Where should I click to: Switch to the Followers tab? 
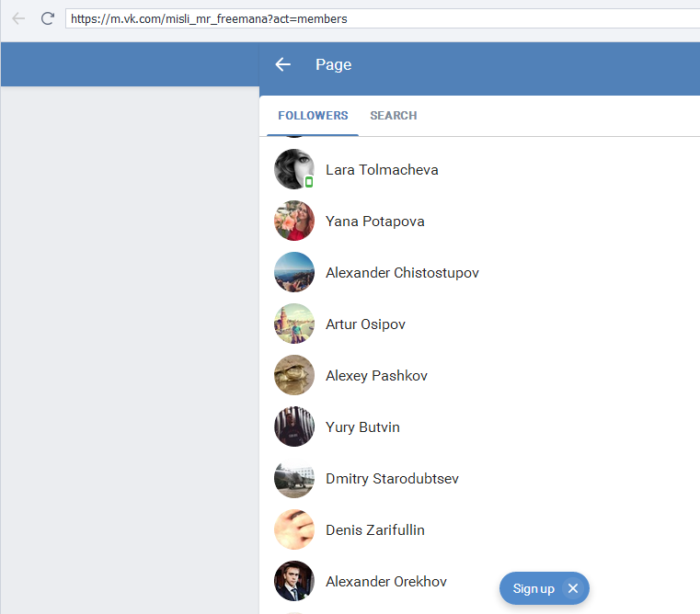pyautogui.click(x=313, y=116)
